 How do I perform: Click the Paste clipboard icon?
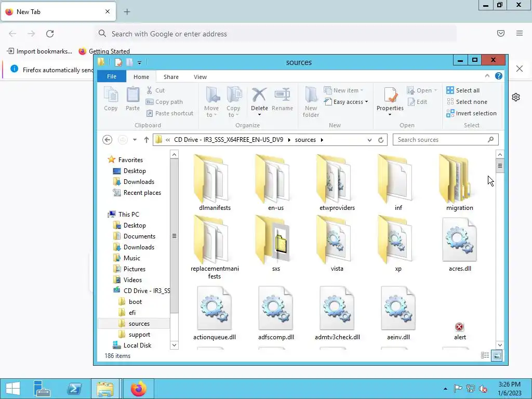point(132,98)
